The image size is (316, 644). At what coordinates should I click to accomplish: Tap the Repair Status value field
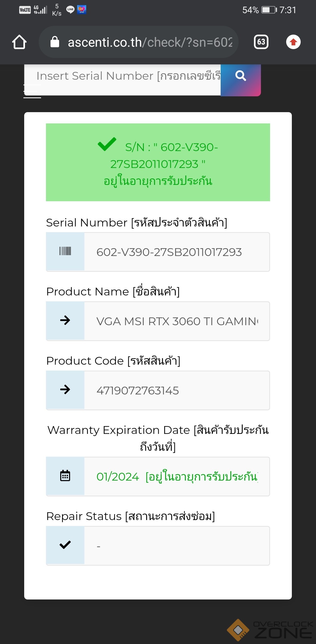(x=177, y=546)
